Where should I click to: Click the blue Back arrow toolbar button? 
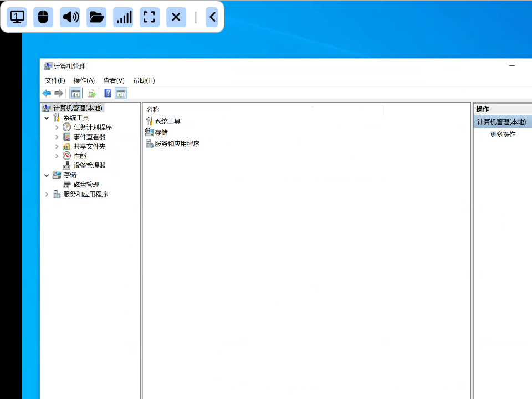point(47,93)
